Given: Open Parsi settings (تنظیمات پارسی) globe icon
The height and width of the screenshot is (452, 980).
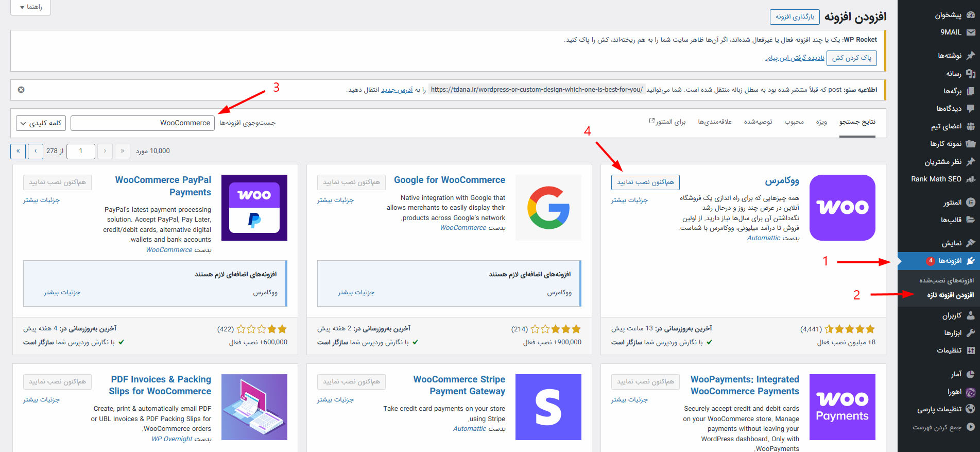Looking at the screenshot, I should 970,409.
